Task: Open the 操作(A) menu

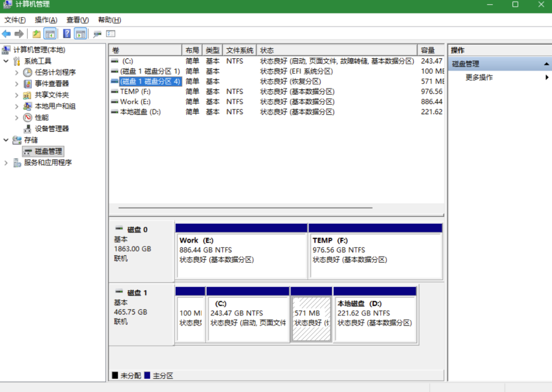Action: [46, 20]
